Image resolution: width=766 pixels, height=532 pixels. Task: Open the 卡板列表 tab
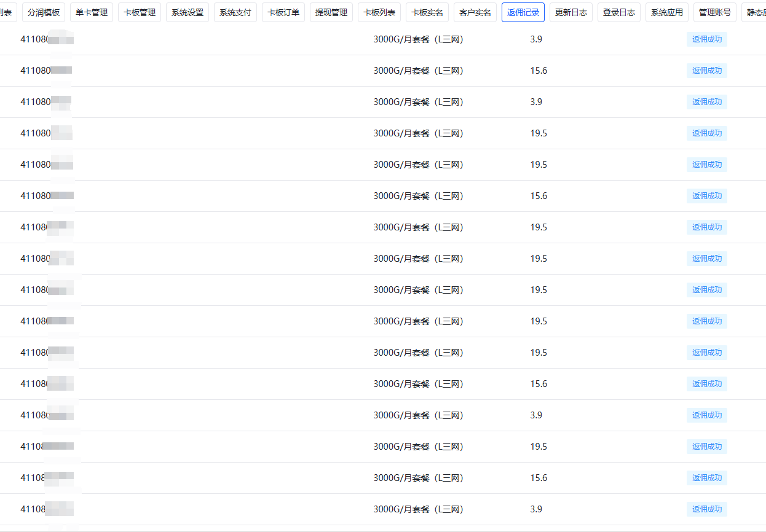(379, 12)
